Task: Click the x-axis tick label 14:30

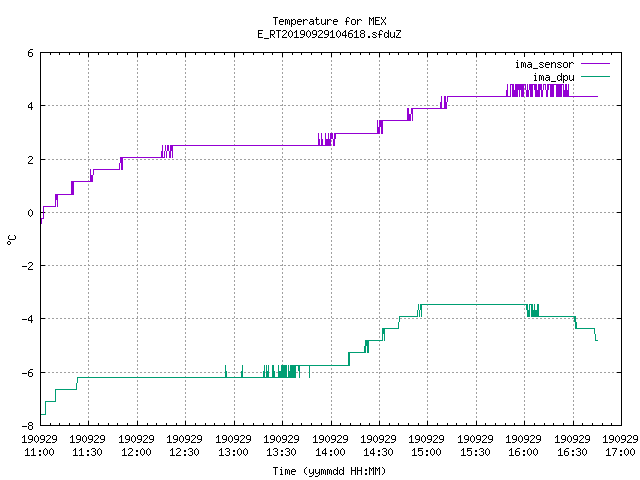Action: (379, 452)
